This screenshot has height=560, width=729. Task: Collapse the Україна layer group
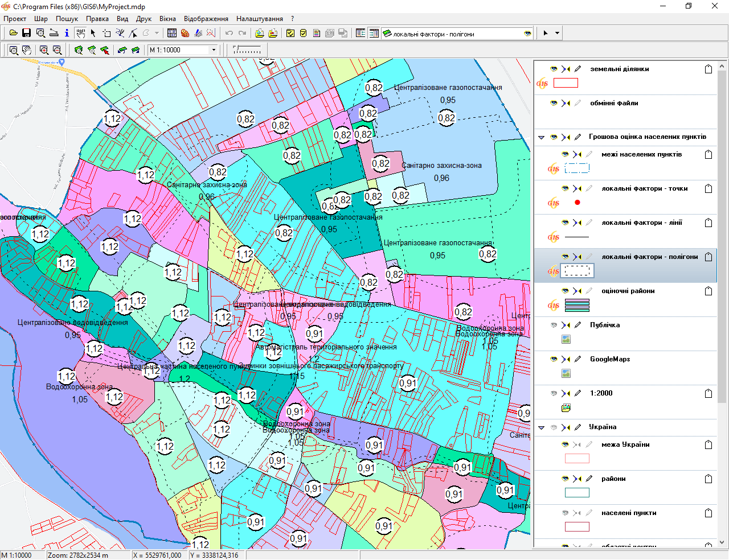point(541,427)
